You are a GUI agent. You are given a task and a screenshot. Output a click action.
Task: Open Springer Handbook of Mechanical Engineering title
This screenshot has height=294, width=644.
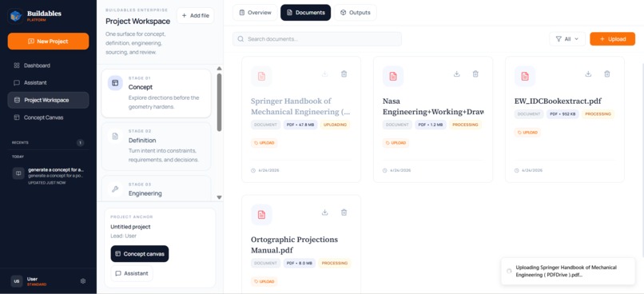[x=300, y=106]
